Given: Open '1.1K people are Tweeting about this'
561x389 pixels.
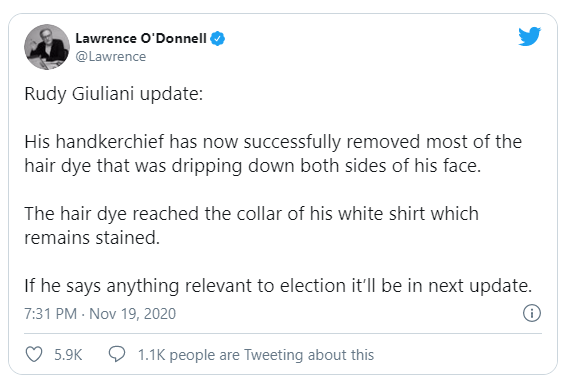Looking at the screenshot, I should coord(256,355).
